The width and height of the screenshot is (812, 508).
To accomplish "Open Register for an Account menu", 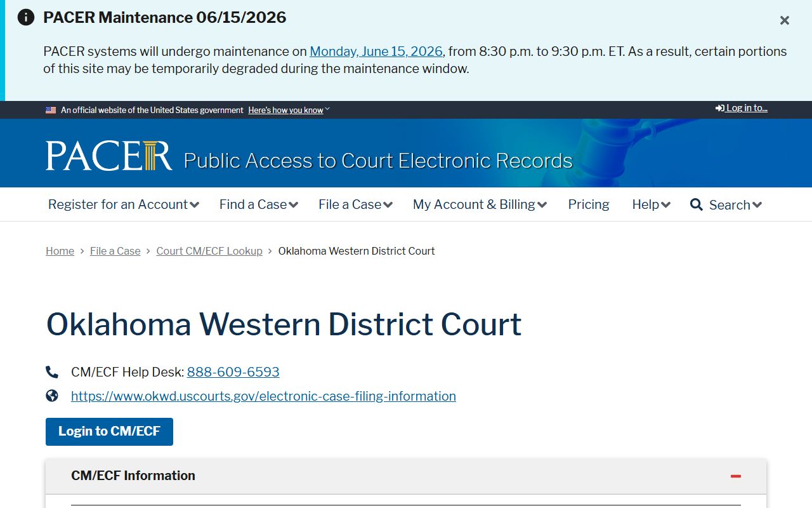I will 124,204.
